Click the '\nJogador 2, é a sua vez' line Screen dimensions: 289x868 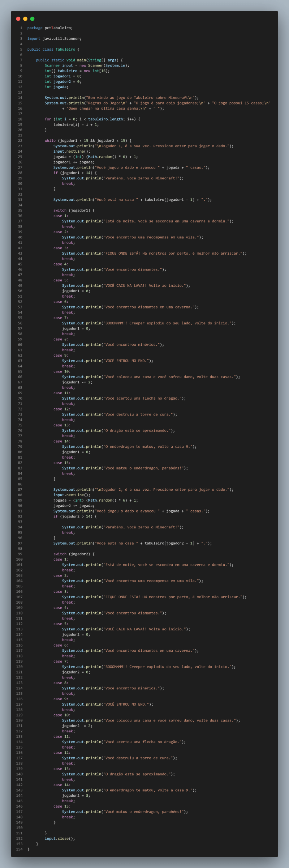(x=143, y=490)
